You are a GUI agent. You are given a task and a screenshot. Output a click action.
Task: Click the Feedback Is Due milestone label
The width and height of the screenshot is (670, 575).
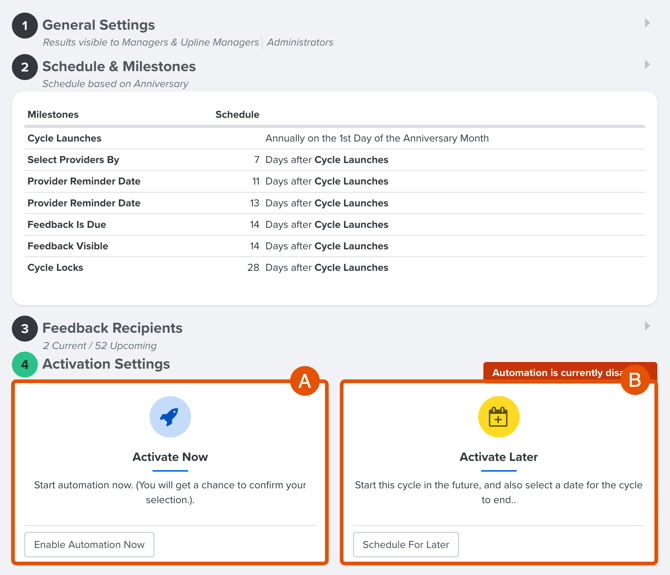(67, 224)
